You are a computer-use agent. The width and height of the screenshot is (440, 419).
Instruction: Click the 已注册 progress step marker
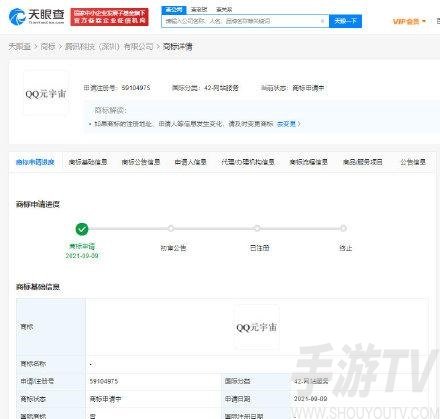[257, 229]
